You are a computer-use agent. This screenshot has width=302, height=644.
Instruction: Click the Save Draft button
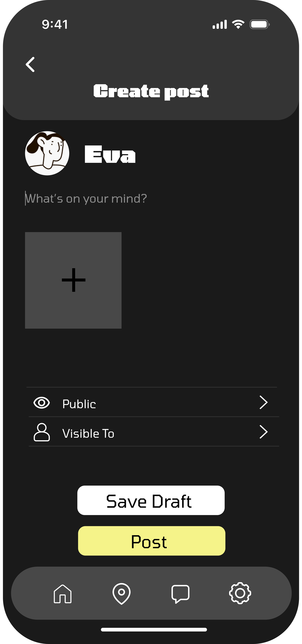coord(151,500)
